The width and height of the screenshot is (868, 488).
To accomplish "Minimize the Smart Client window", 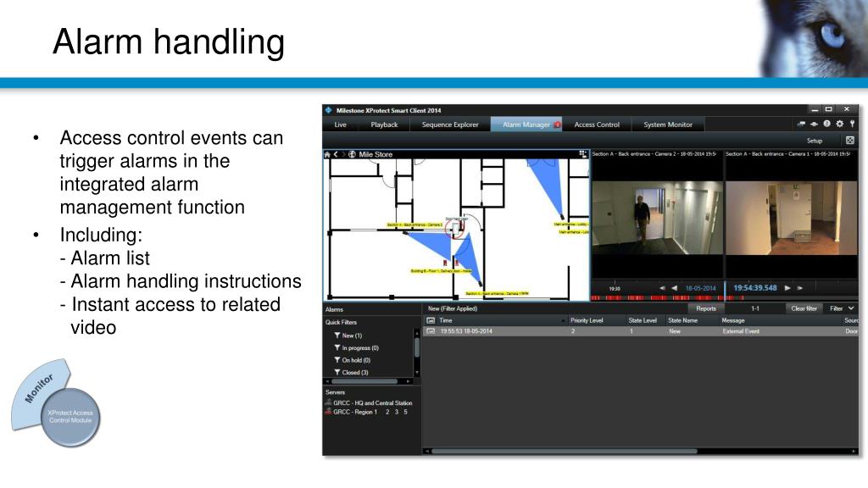I will 815,109.
